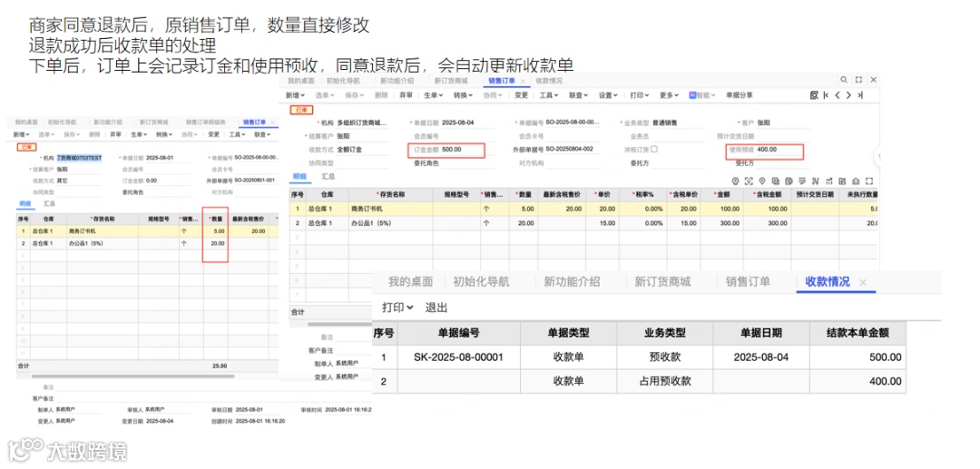Open the AI 智能 dropdown

[702, 95]
